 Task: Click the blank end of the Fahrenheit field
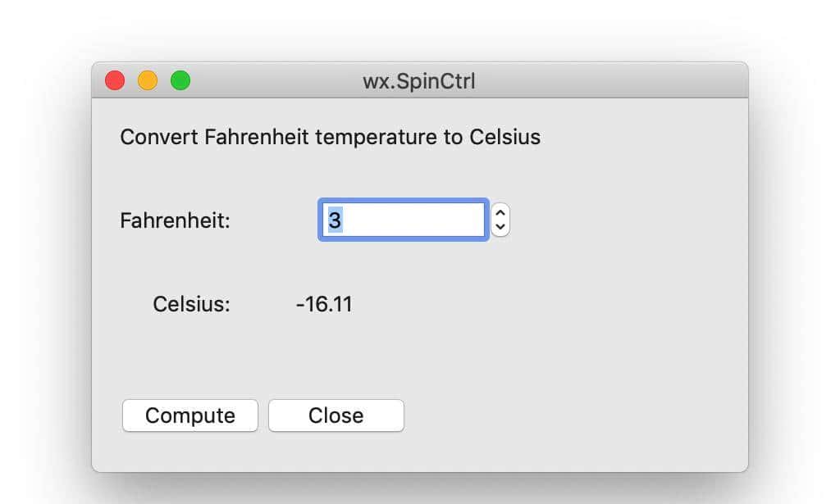coord(443,220)
